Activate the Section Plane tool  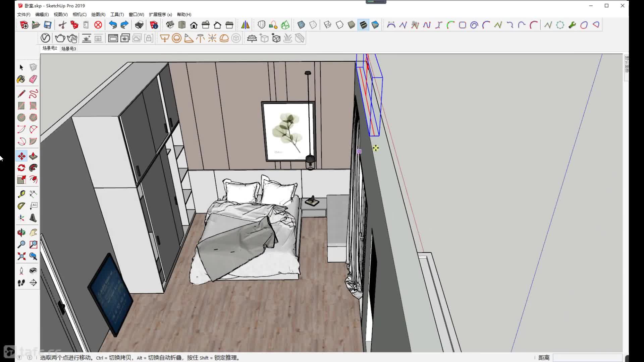[x=33, y=283]
